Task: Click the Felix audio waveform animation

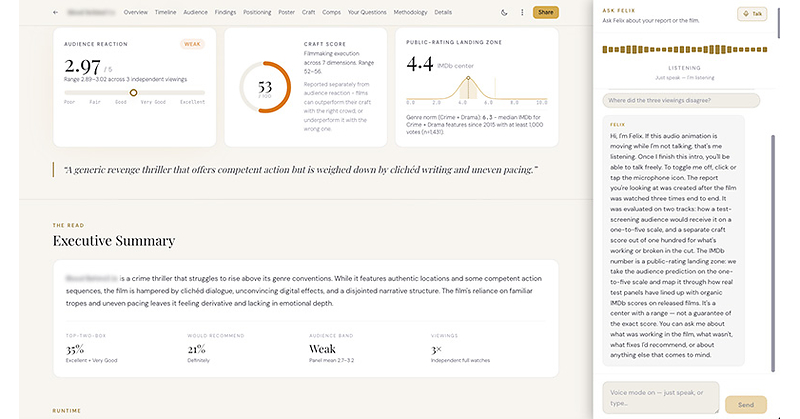Action: 685,50
